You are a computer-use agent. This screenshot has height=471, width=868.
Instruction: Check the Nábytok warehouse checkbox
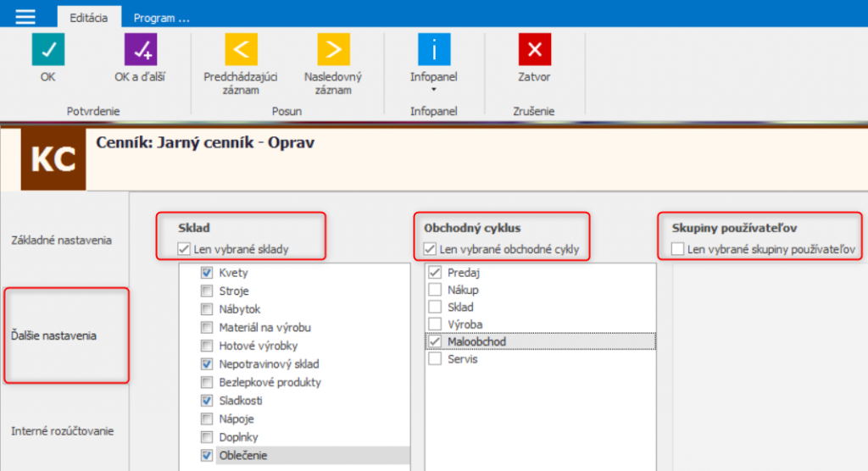coord(207,309)
